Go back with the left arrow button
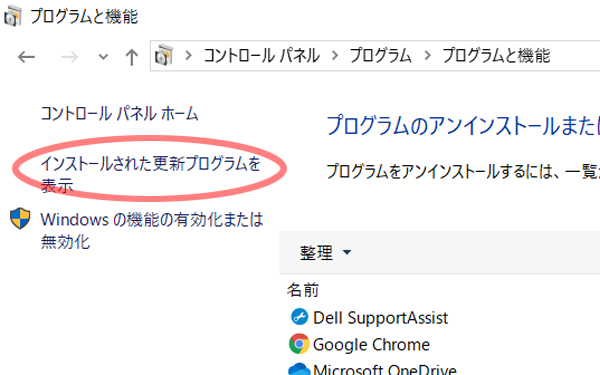 [x=26, y=57]
